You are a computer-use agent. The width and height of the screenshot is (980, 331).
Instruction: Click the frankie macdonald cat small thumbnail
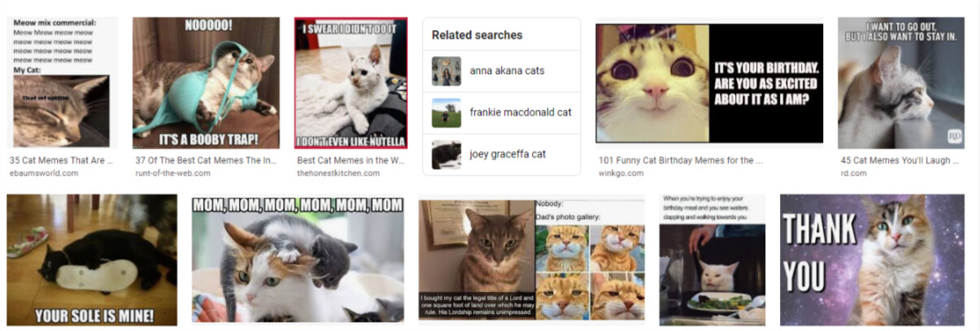pos(446,112)
